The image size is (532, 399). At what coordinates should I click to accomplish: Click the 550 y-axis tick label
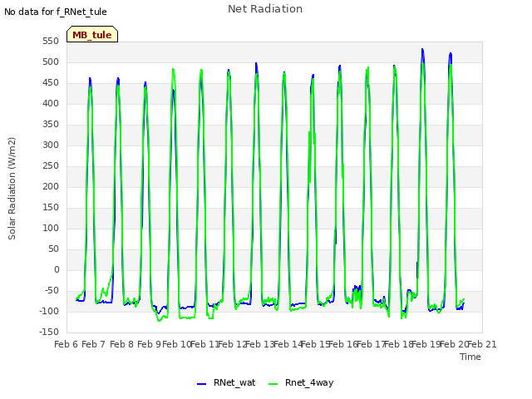click(x=51, y=42)
